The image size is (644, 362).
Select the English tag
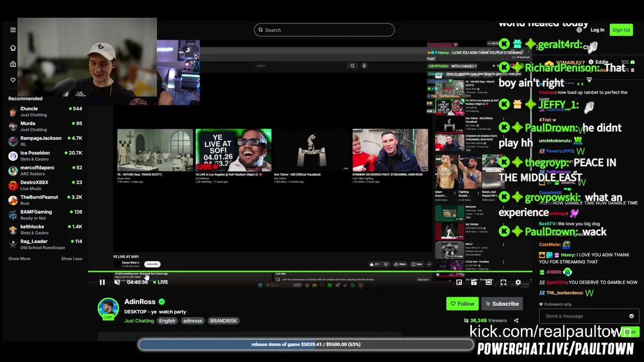click(167, 321)
